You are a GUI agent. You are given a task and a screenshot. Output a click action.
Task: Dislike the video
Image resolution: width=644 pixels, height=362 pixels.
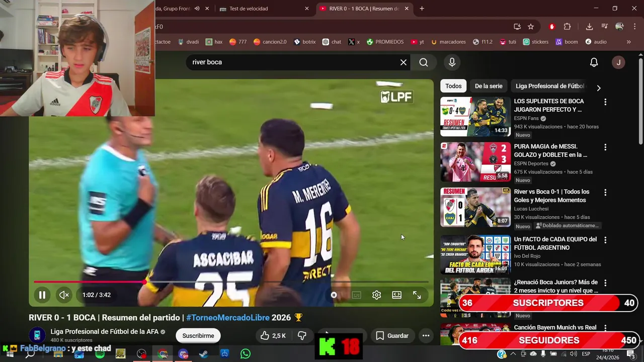pyautogui.click(x=302, y=336)
